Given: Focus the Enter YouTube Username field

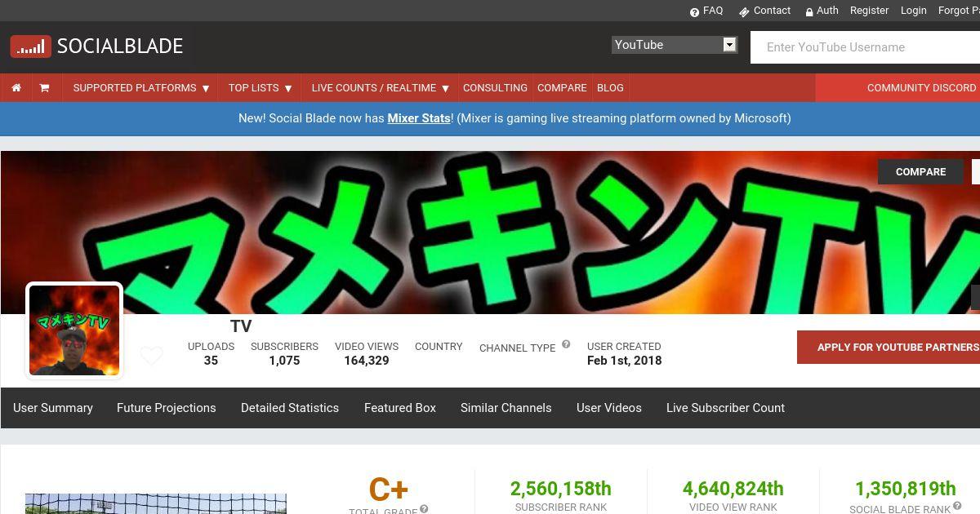Looking at the screenshot, I should pyautogui.click(x=866, y=47).
